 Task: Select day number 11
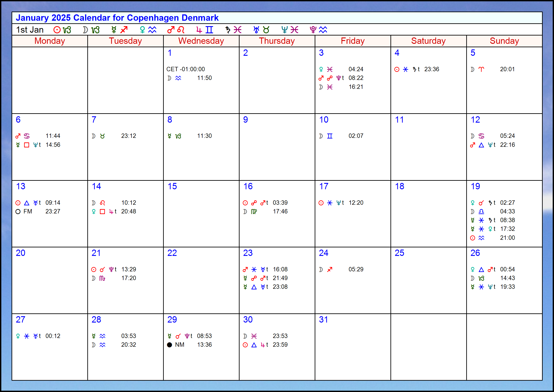(399, 120)
